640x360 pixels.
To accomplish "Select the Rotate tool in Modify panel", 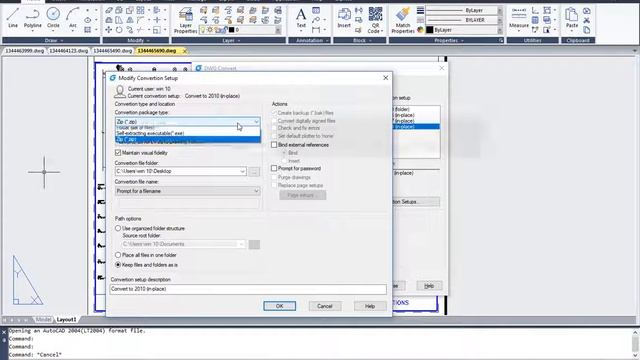I will [119, 30].
